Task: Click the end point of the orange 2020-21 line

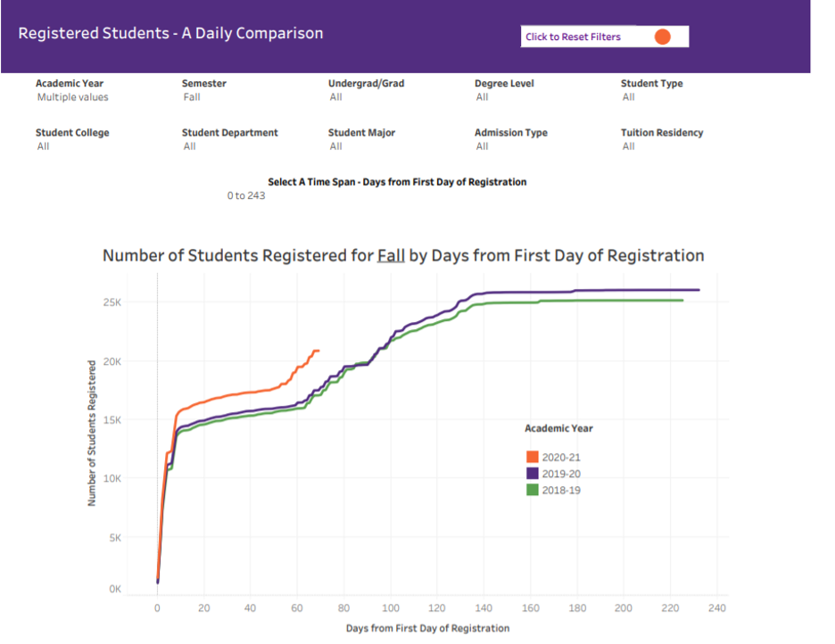Action: coord(318,351)
